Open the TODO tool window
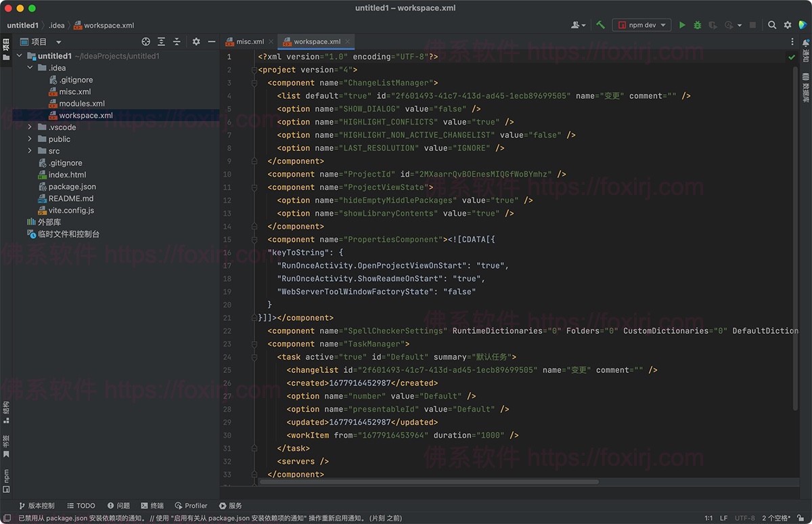Viewport: 812px width, 524px height. click(81, 505)
